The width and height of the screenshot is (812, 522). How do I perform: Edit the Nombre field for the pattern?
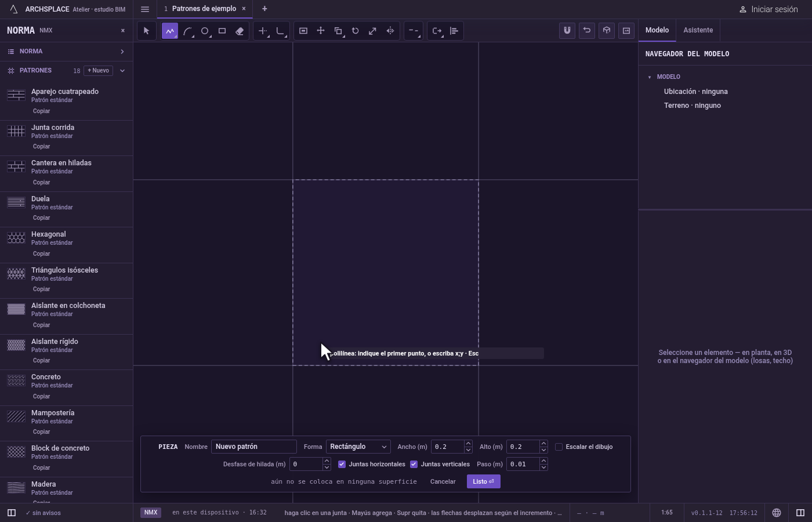(254, 447)
